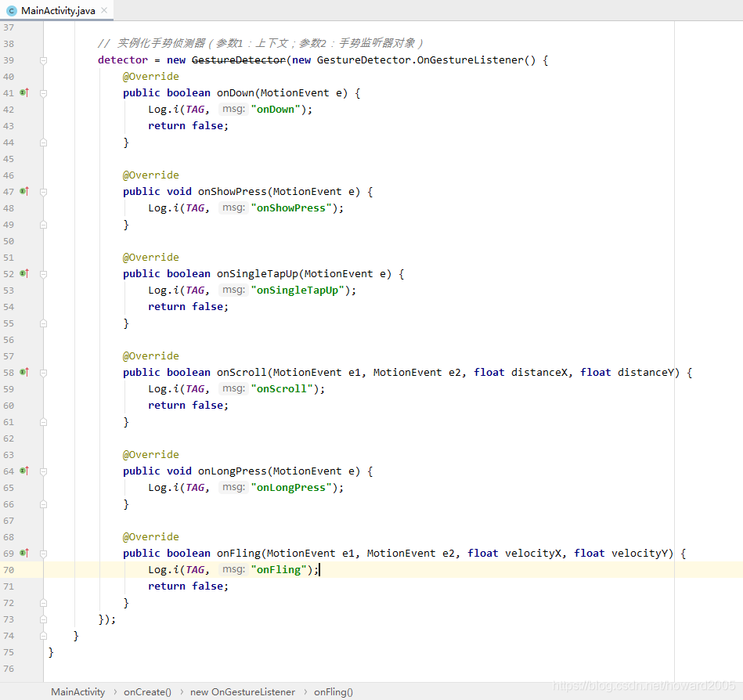The image size is (743, 700).
Task: Click the override gutter icon on line 58
Action: point(24,373)
